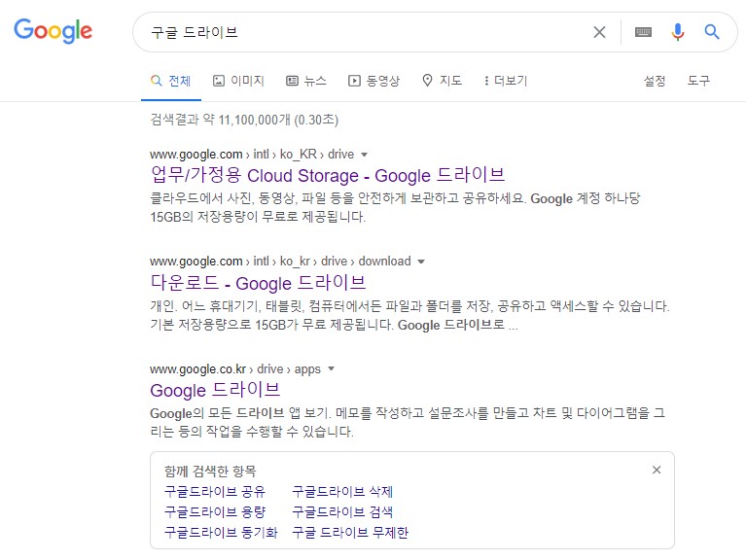The width and height of the screenshot is (746, 560).
Task: Start voice search with the microphone icon
Action: click(x=678, y=32)
